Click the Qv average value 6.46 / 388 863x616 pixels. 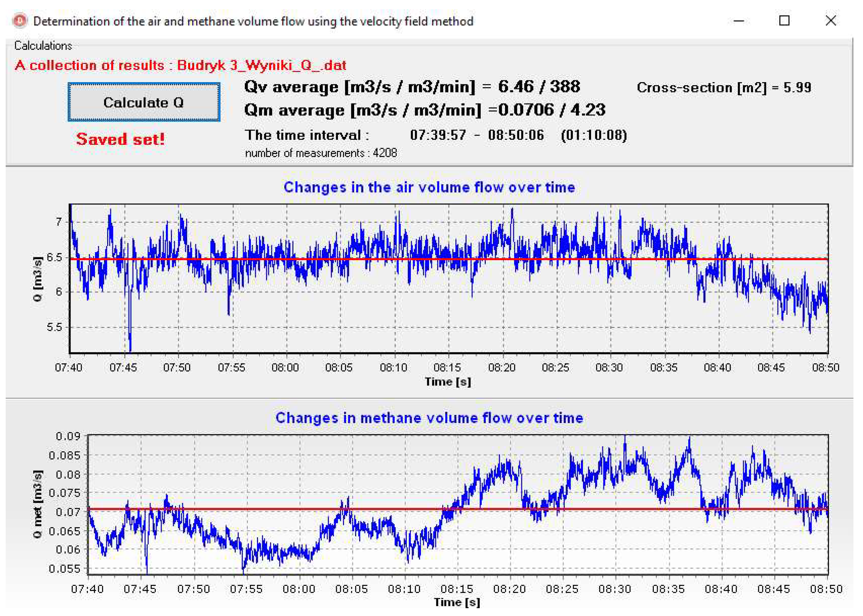pos(539,87)
